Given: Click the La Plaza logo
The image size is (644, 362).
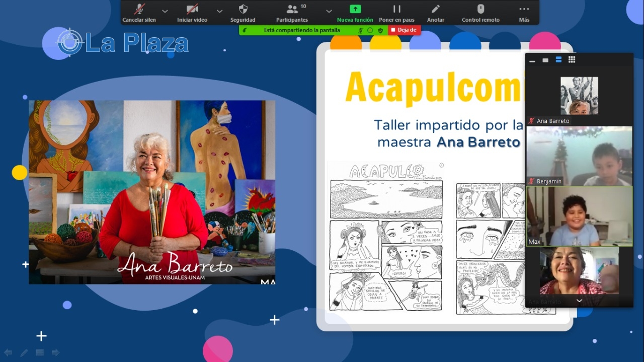Looking at the screenshot, I should pos(122,42).
